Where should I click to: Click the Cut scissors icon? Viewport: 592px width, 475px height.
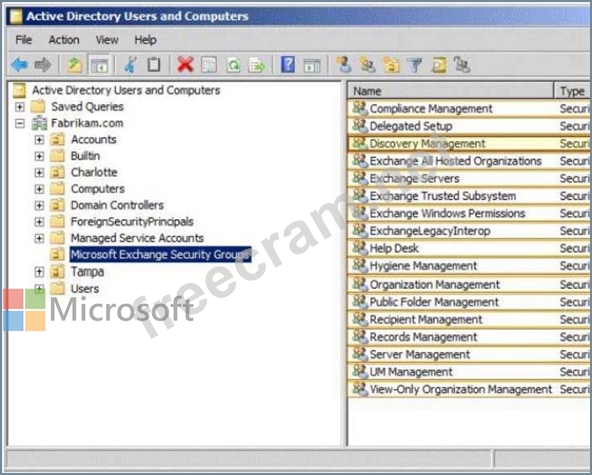click(x=130, y=65)
